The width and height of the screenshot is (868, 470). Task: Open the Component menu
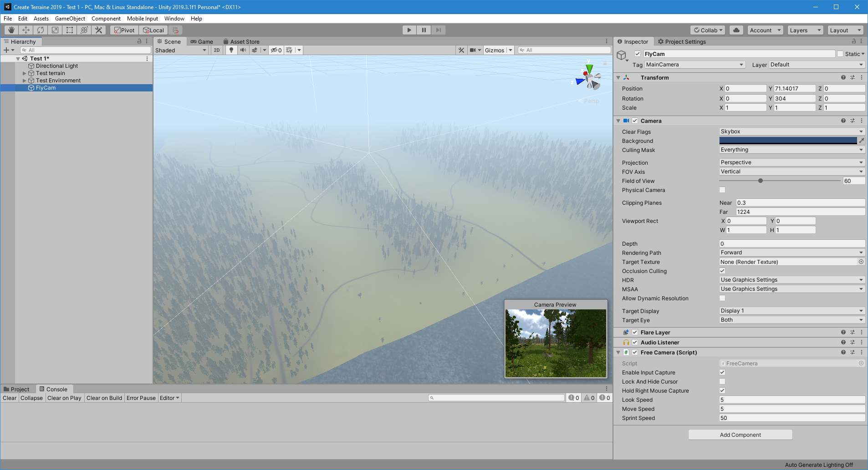(x=106, y=19)
